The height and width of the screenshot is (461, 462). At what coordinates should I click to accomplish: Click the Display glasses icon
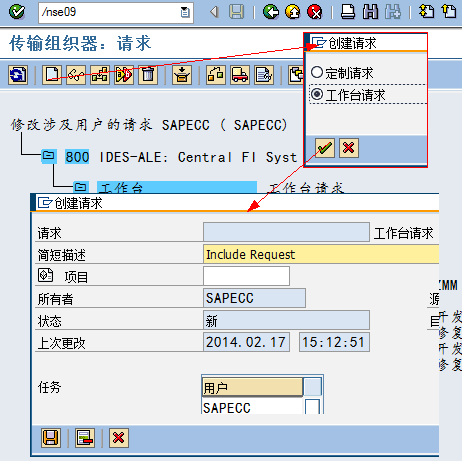click(76, 75)
